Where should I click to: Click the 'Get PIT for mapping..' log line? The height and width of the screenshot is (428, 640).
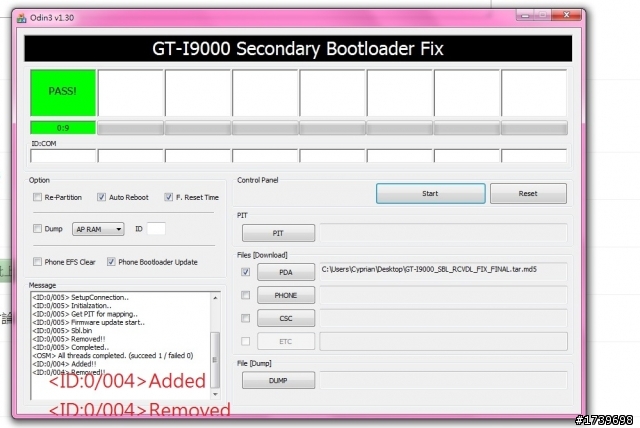85,314
